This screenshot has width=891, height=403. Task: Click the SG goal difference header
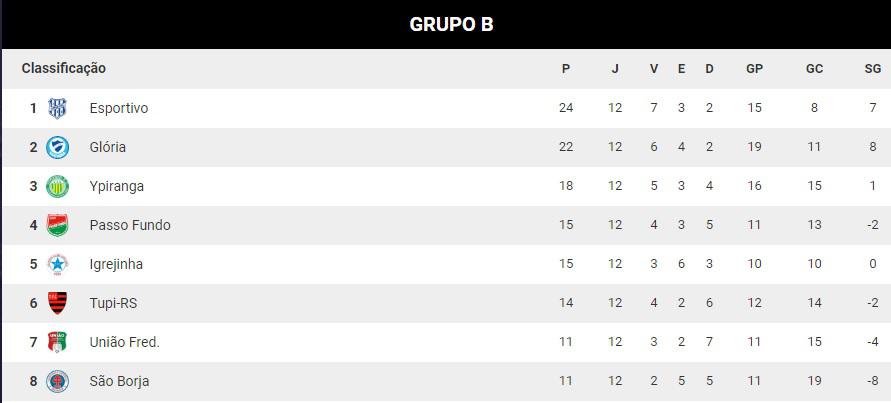click(873, 69)
